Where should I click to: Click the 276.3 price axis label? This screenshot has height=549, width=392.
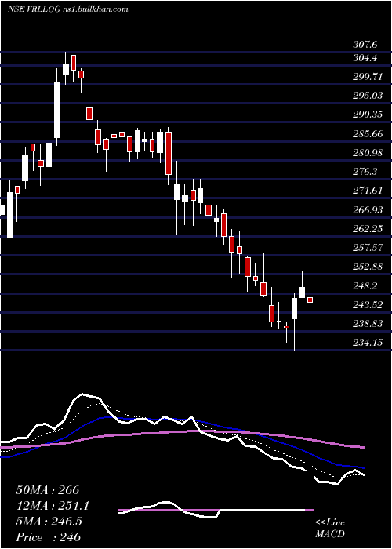365,172
